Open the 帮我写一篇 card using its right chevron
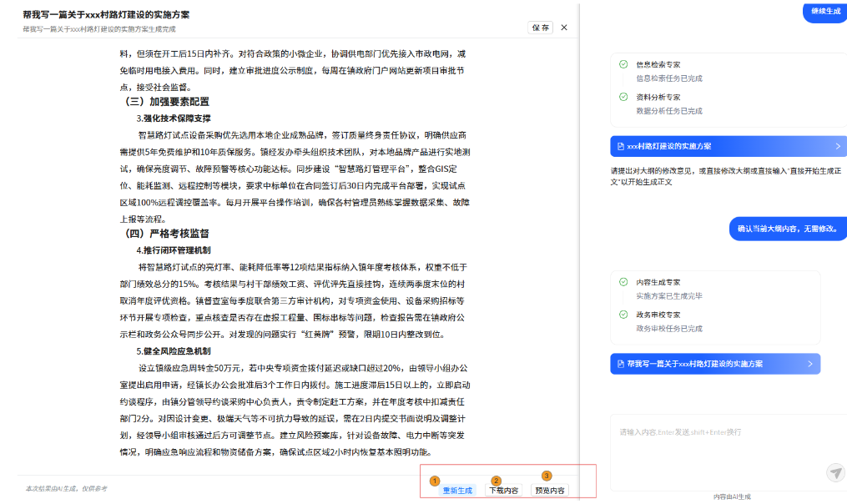The height and width of the screenshot is (504, 847). click(x=810, y=364)
